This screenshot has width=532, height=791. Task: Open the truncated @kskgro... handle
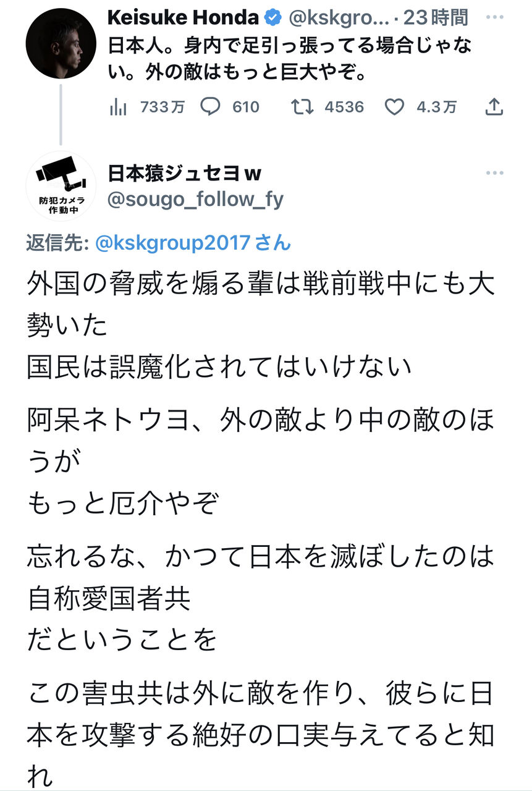[339, 18]
